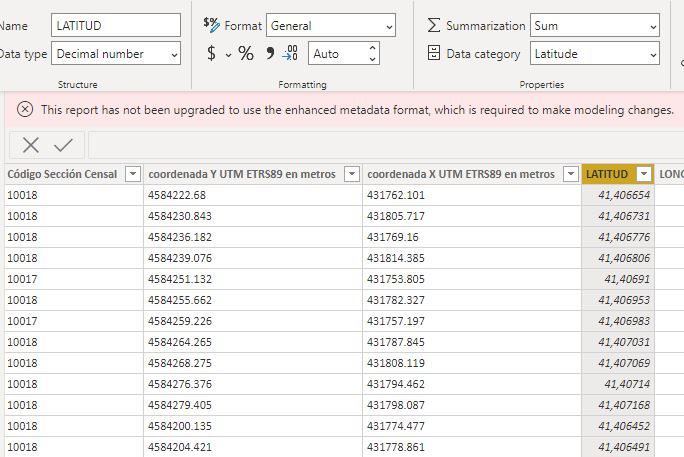Open filter dropdown for Código Sección Censal column
This screenshot has width=684, height=457.
133,174
